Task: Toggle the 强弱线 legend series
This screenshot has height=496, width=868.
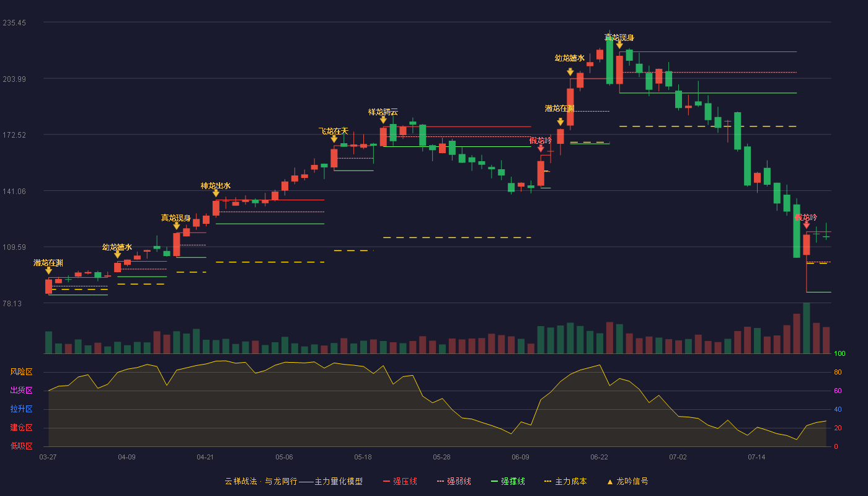Action: (x=454, y=481)
